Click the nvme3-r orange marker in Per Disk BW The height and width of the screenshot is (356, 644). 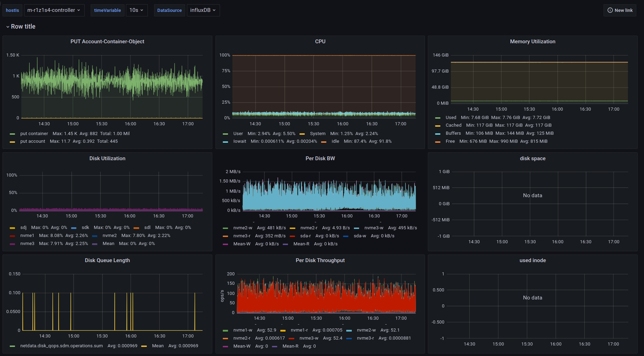(x=226, y=236)
